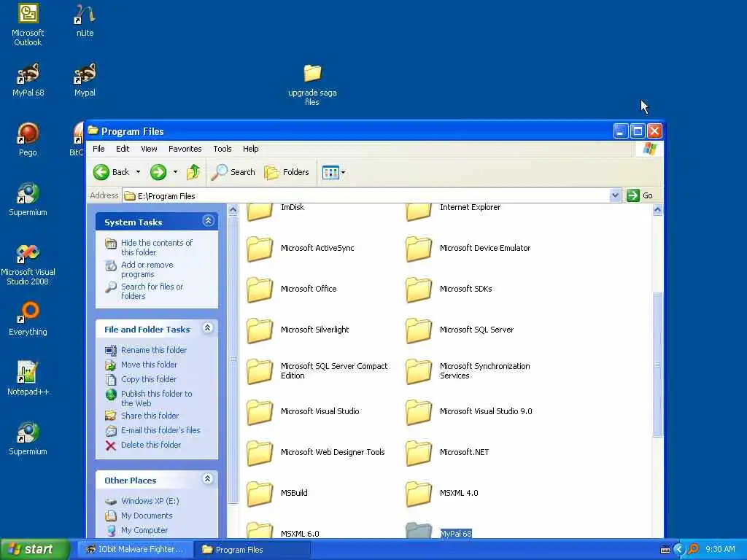Select upgrade saga files desktop folder
The height and width of the screenshot is (560, 747).
coord(312,85)
